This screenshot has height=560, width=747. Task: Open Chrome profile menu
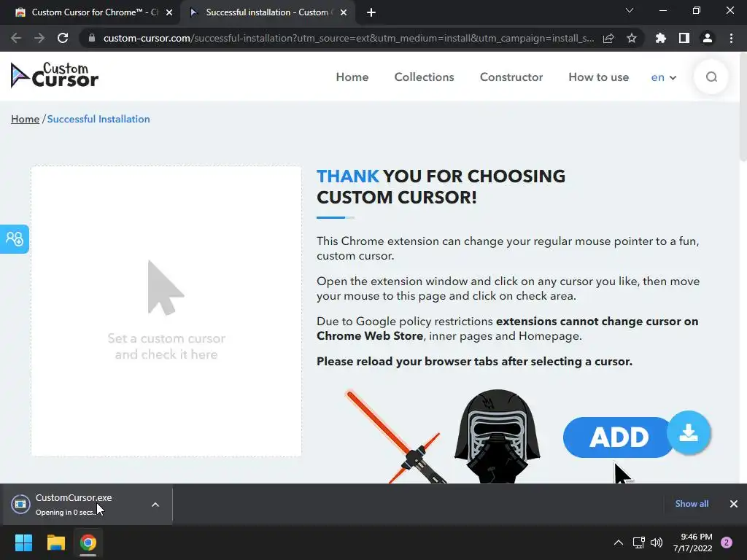[708, 38]
